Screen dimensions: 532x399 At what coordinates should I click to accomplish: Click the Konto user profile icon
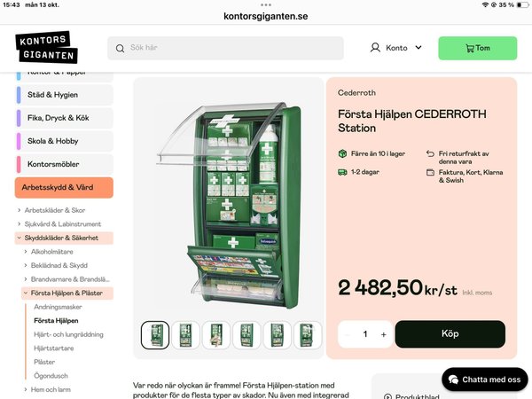(x=375, y=48)
